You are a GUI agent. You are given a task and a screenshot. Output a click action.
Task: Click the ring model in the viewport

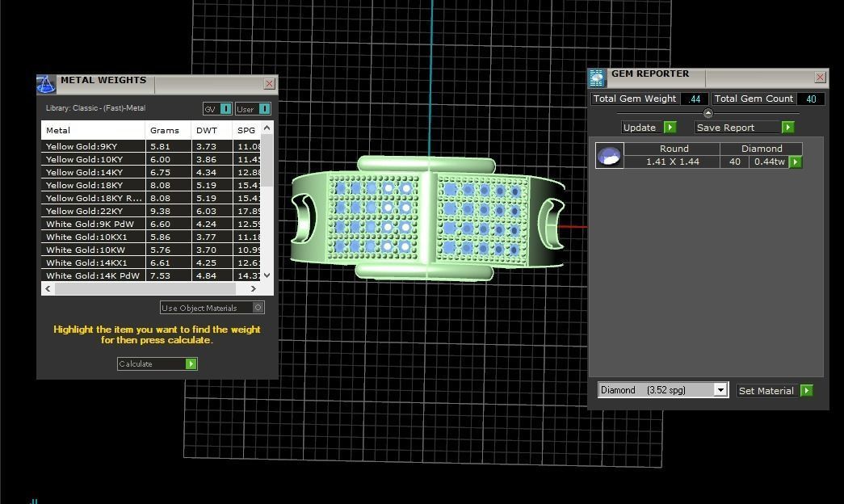(428, 218)
